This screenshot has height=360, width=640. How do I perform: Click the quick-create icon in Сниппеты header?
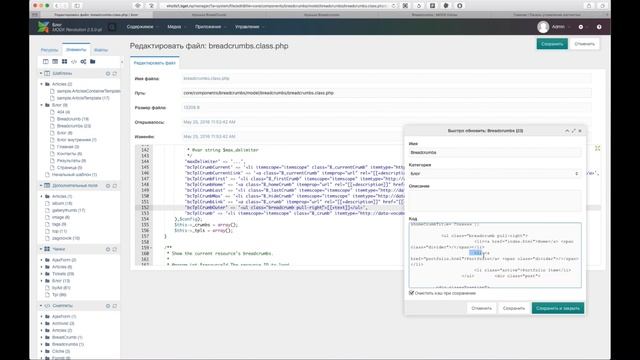point(115,306)
